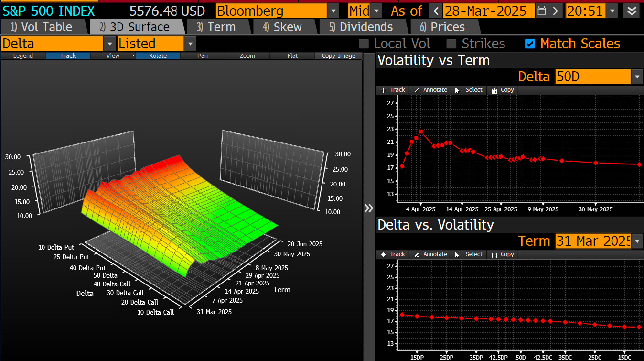This screenshot has width=644, height=361.
Task: Click Select cursor in Delta vs. Volatility chart
Action: click(x=469, y=254)
